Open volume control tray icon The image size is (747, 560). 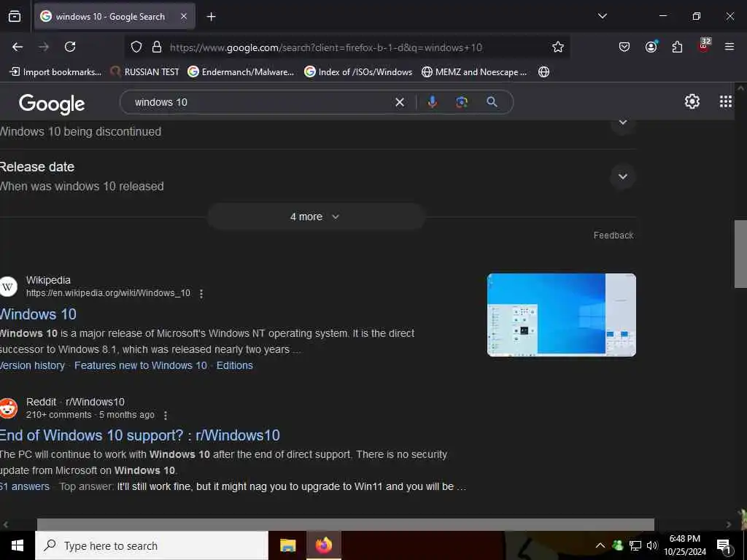652,545
